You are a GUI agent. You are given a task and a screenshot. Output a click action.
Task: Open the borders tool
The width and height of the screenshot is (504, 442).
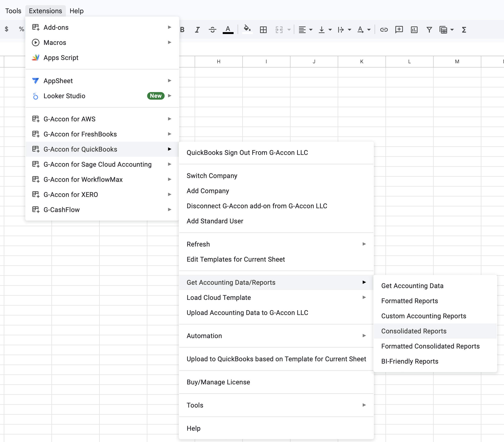click(263, 30)
